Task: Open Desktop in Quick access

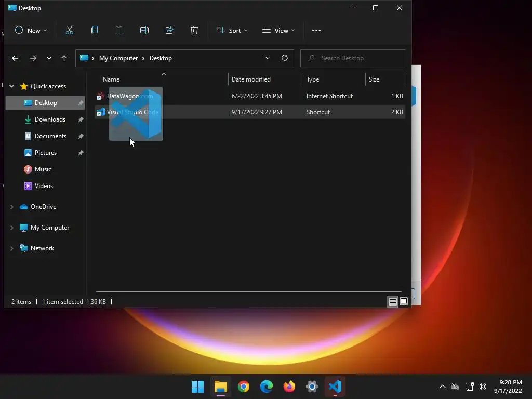Action: tap(46, 103)
